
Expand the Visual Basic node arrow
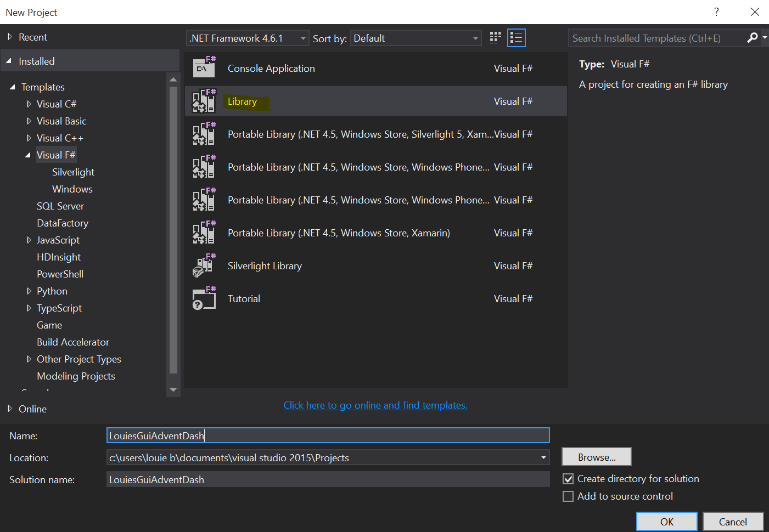tap(29, 121)
